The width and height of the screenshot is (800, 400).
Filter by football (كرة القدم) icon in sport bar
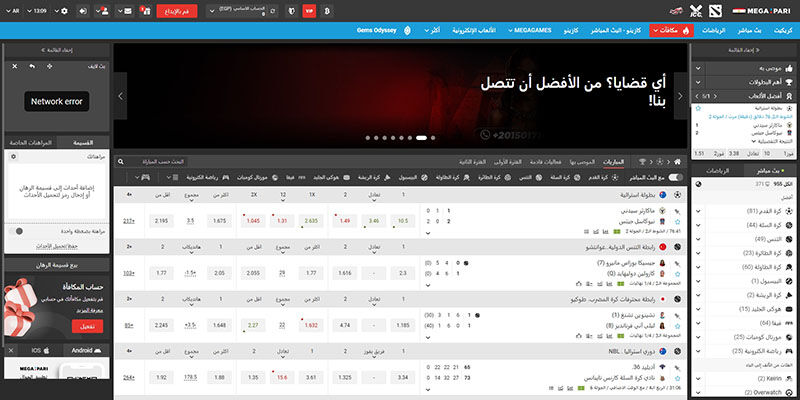click(614, 178)
